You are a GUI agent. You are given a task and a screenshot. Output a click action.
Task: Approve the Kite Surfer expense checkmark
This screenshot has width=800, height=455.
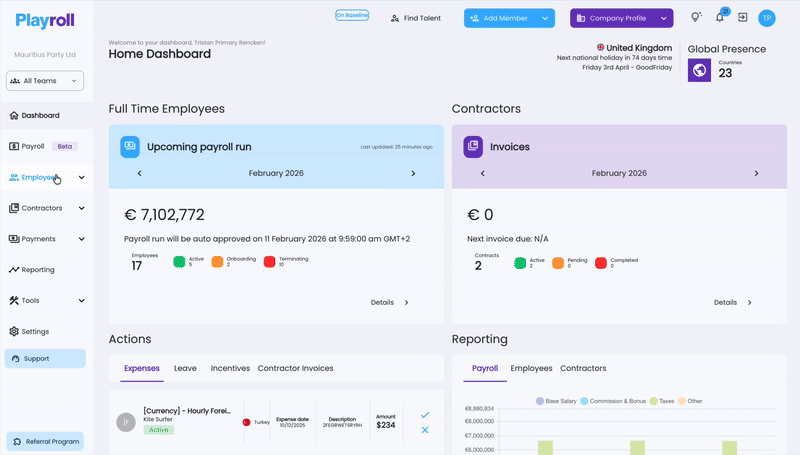click(x=425, y=415)
